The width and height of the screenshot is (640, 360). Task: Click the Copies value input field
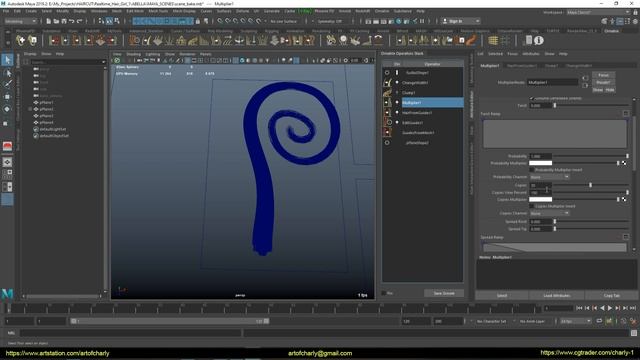[x=540, y=185]
